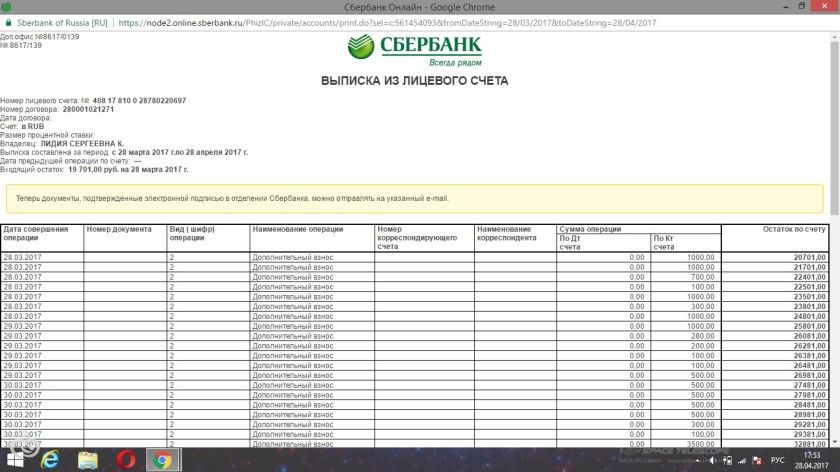Restore down the Сбербанк Онлайн window

point(802,6)
